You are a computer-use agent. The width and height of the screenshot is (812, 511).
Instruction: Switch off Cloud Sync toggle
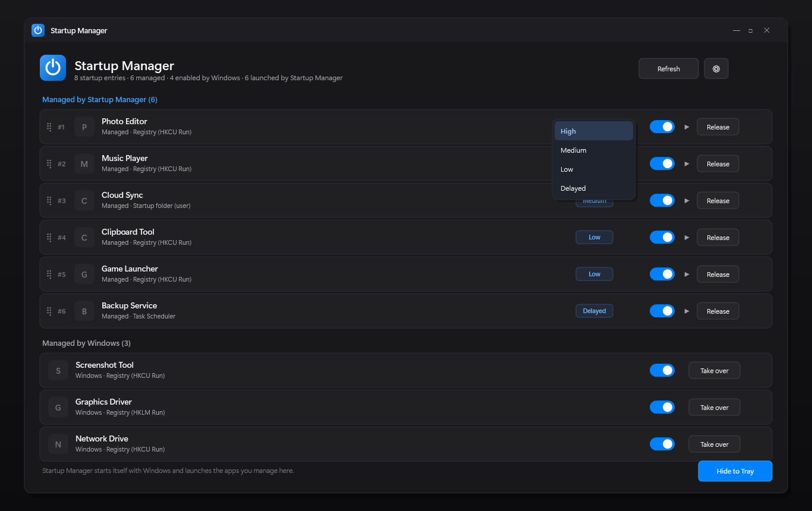[x=662, y=200]
